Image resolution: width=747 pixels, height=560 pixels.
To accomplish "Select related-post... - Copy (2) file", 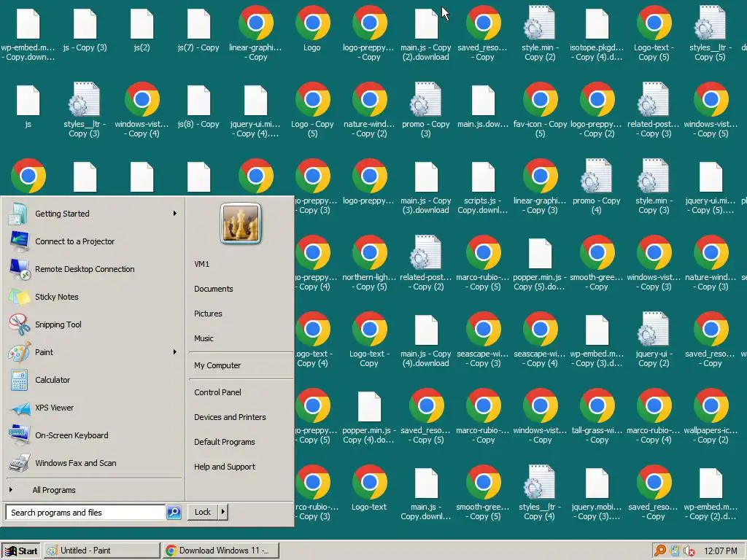I will coord(426,262).
